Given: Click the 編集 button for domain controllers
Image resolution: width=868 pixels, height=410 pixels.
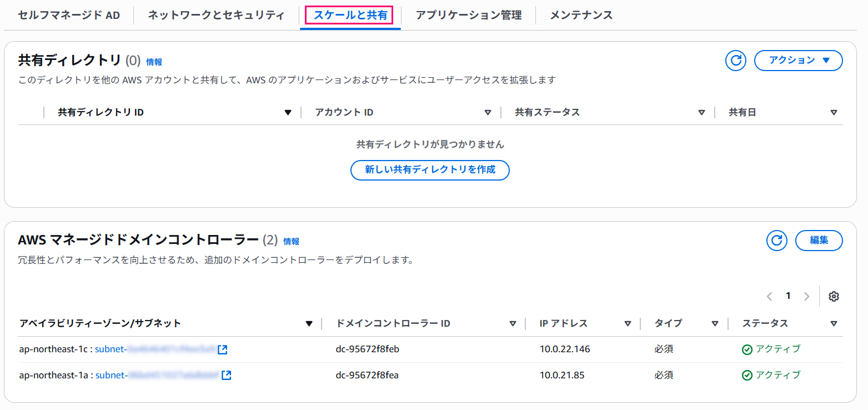Looking at the screenshot, I should [819, 241].
